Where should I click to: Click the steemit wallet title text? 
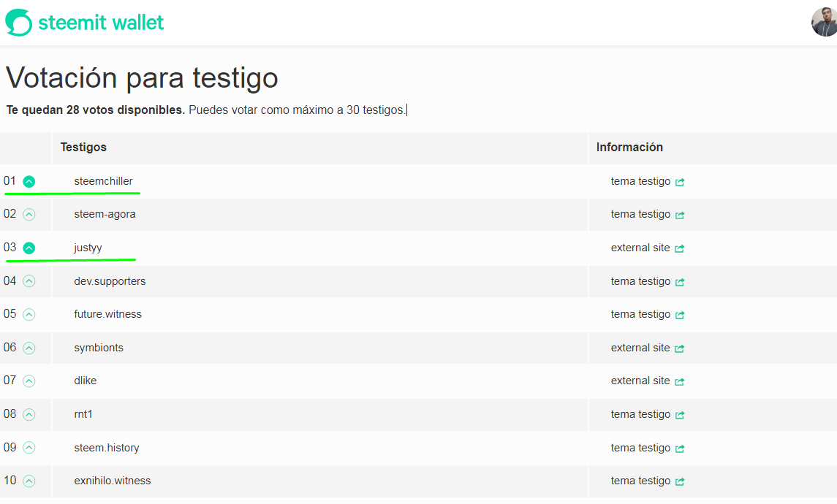pyautogui.click(x=101, y=23)
